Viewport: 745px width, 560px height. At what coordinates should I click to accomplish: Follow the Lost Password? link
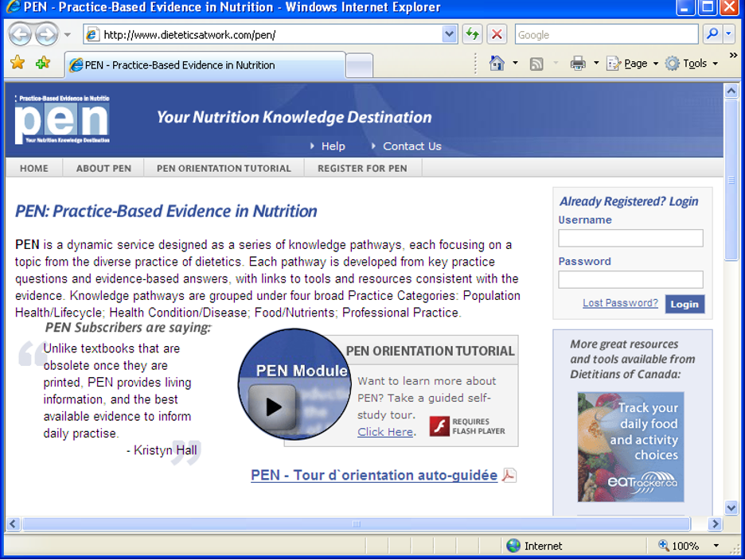click(620, 303)
